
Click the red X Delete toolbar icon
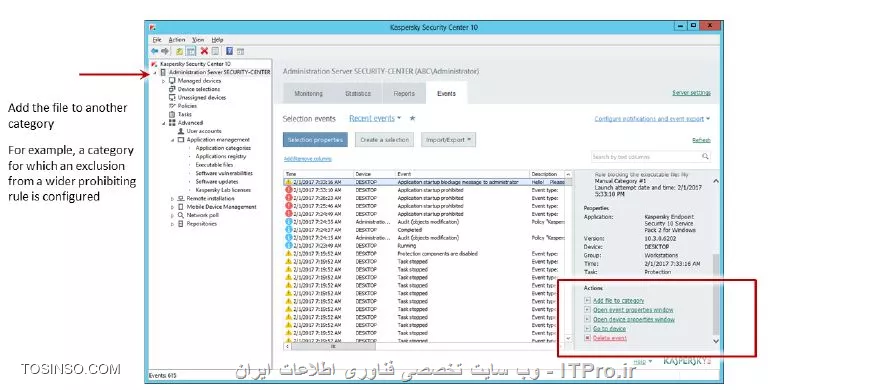pos(204,51)
